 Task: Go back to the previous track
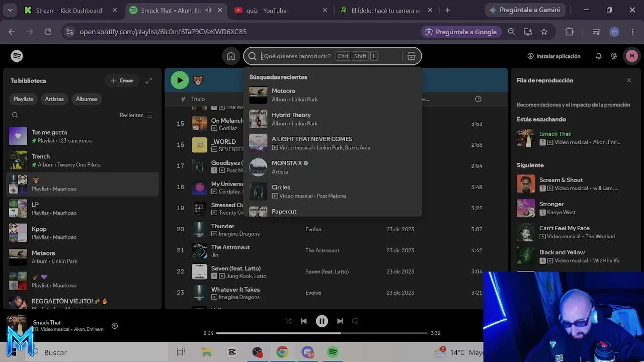coord(304,321)
